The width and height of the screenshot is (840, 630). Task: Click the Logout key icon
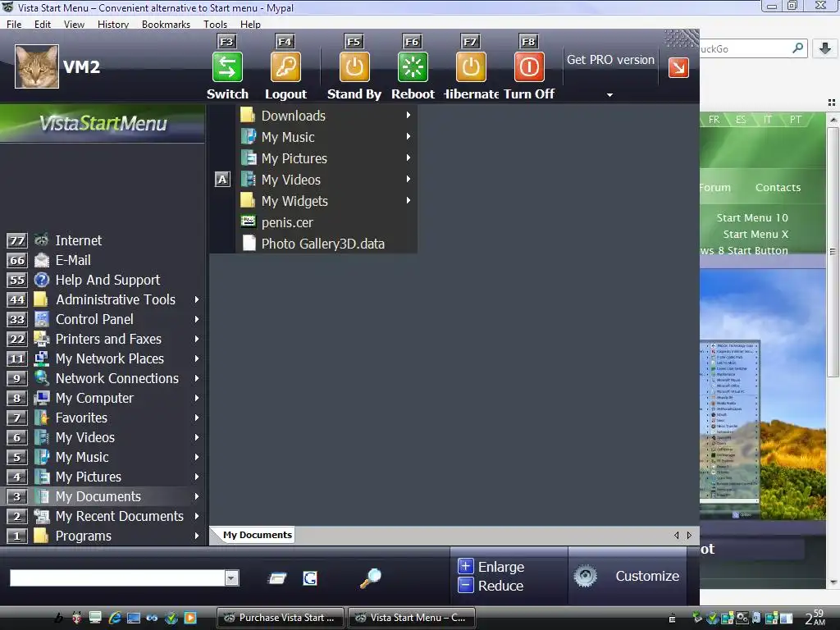pos(285,67)
